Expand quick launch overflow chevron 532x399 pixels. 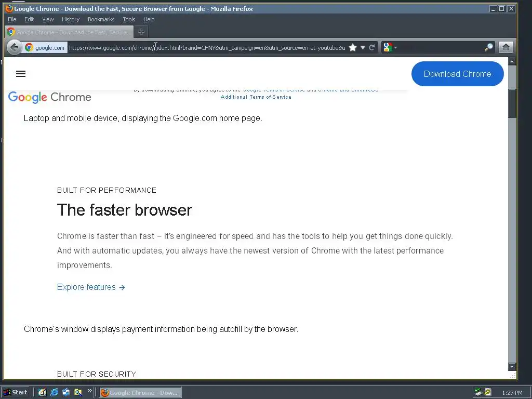89,391
